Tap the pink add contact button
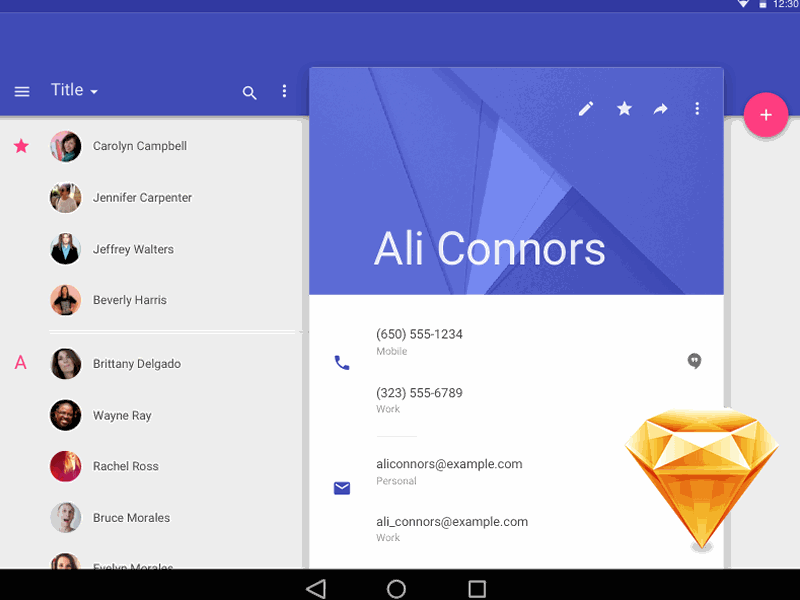This screenshot has height=600, width=800. pos(765,115)
